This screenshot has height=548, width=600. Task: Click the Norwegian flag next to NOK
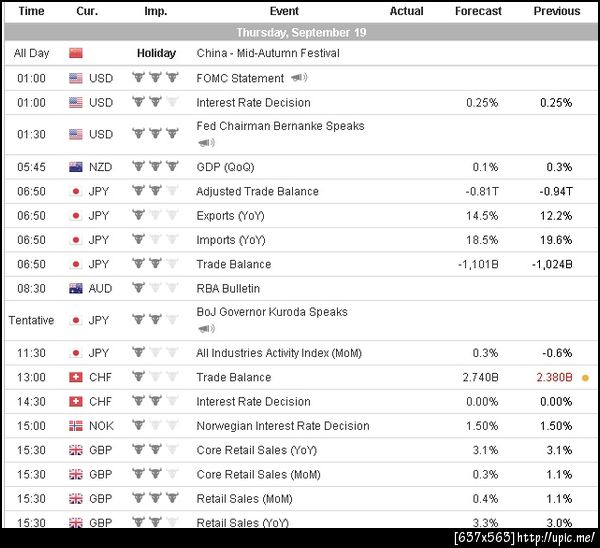[x=76, y=426]
